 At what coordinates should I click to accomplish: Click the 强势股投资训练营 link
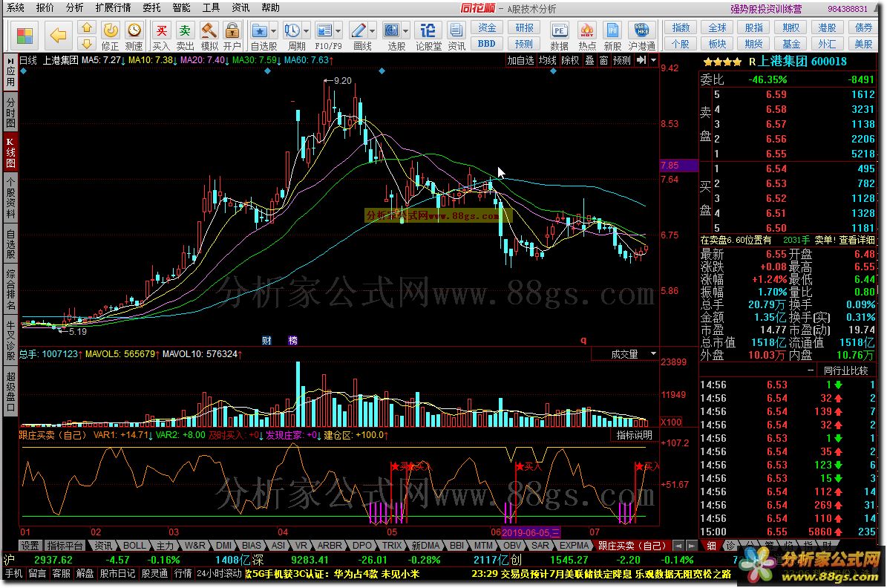(766, 9)
